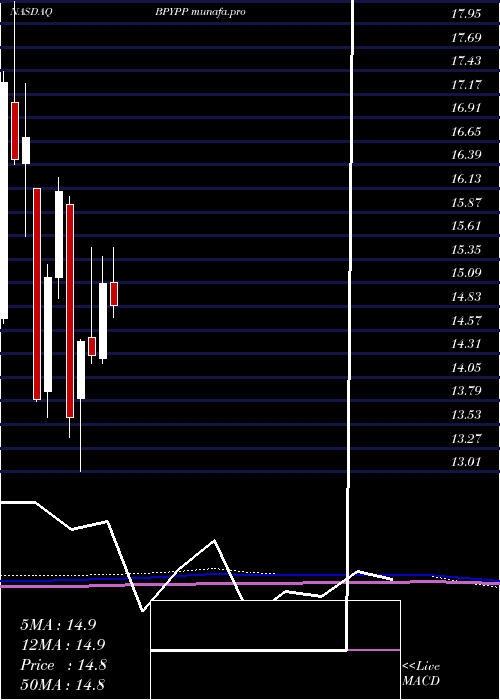This screenshot has width=500, height=700.
Task: Click the 13.79 price axis label
Action: [466, 391]
